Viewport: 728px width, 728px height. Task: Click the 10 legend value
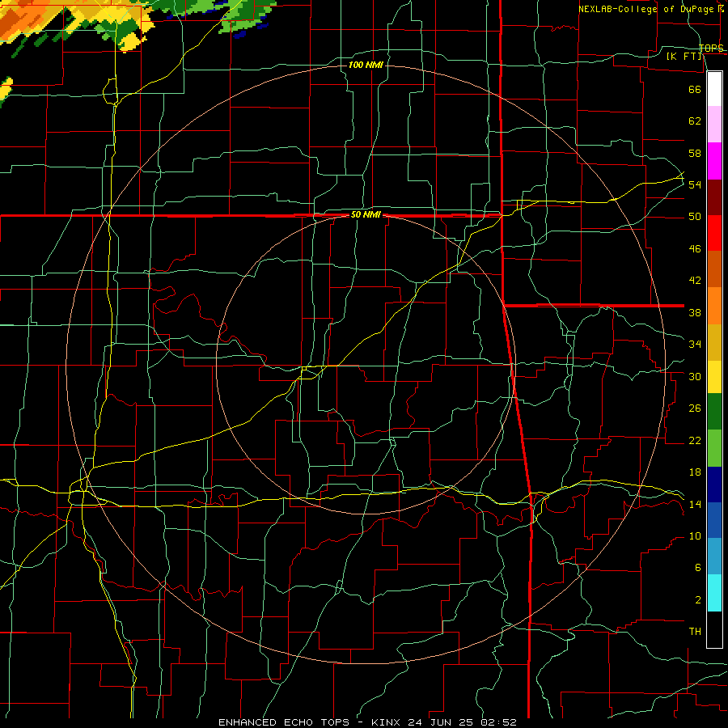[695, 536]
